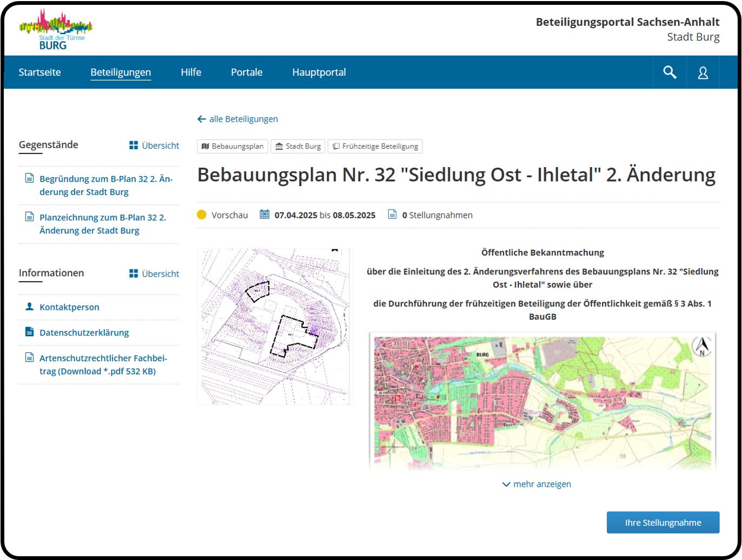This screenshot has height=560, width=742.
Task: Click the document icon before 0 Stellungnahmen
Action: click(x=393, y=215)
